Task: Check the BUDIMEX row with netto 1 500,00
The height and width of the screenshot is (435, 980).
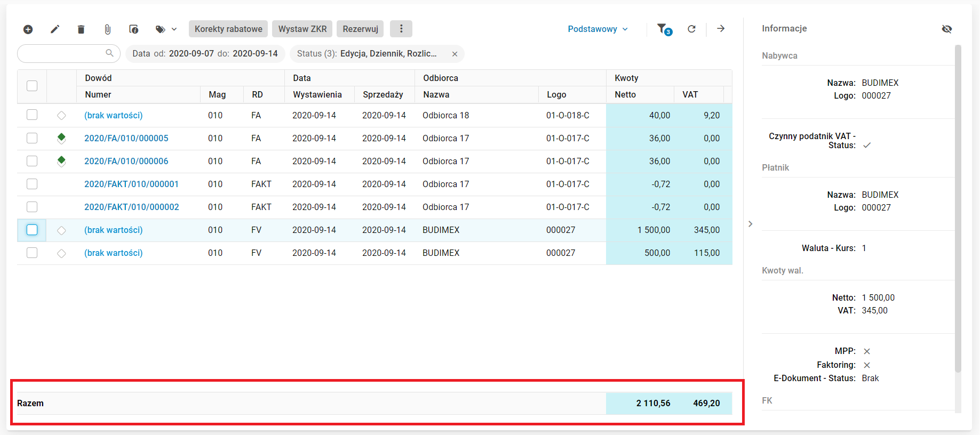Action: click(32, 230)
